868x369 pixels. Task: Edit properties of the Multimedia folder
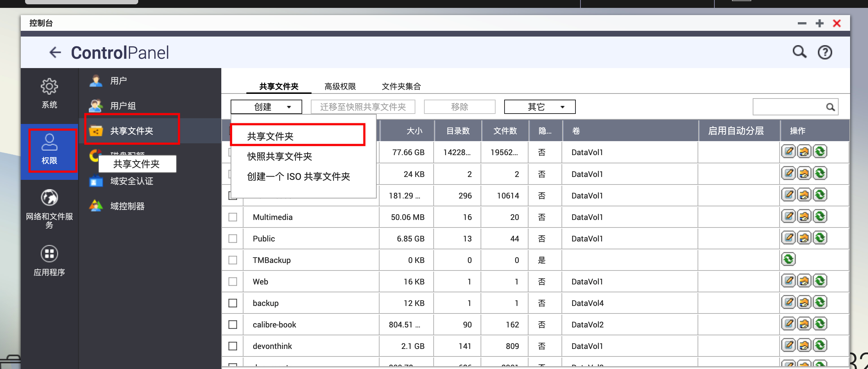click(x=789, y=216)
